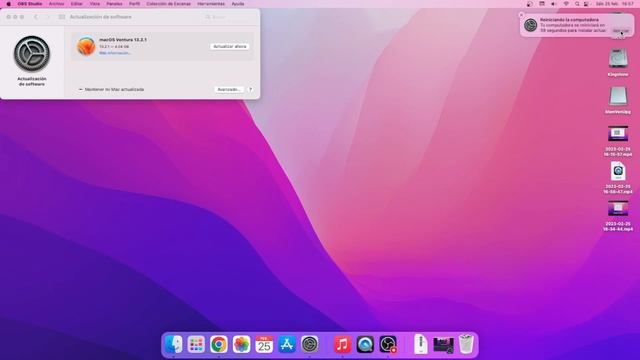The width and height of the screenshot is (640, 360).
Task: Click the macOS Ventura update icon
Action: coord(86,46)
